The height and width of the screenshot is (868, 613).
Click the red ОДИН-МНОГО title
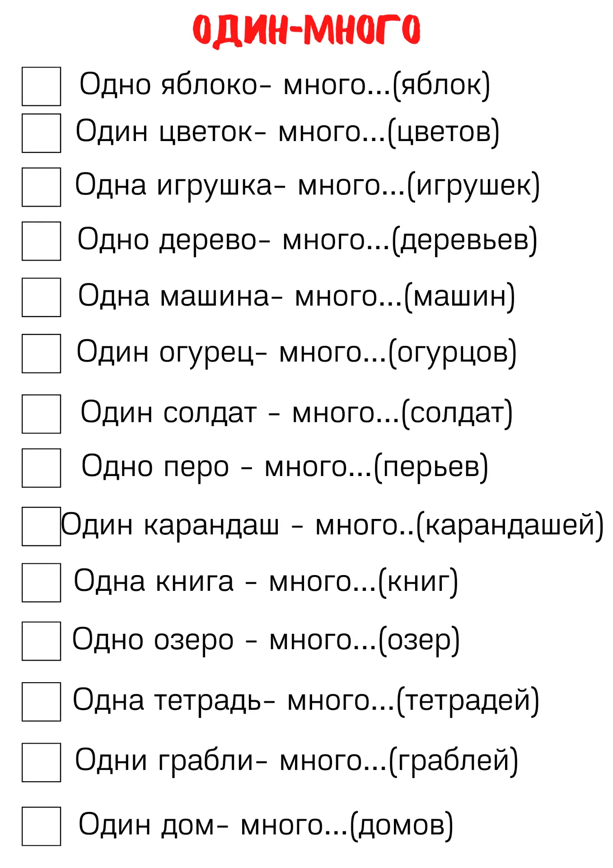[x=306, y=30]
